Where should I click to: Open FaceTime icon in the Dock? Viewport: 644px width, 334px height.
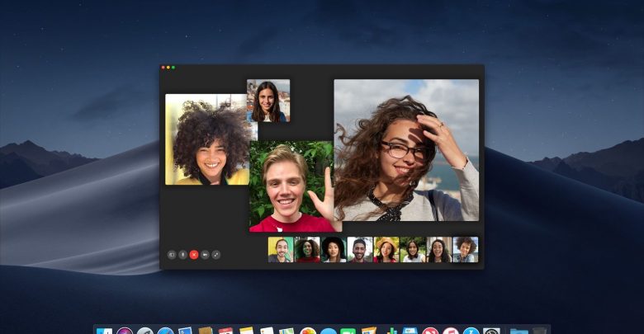coord(348,331)
